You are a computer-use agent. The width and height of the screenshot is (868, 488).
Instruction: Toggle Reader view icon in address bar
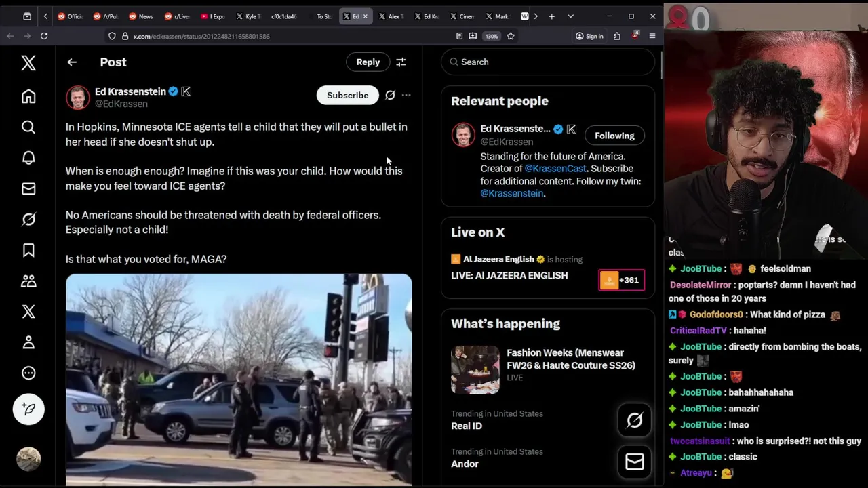(460, 36)
